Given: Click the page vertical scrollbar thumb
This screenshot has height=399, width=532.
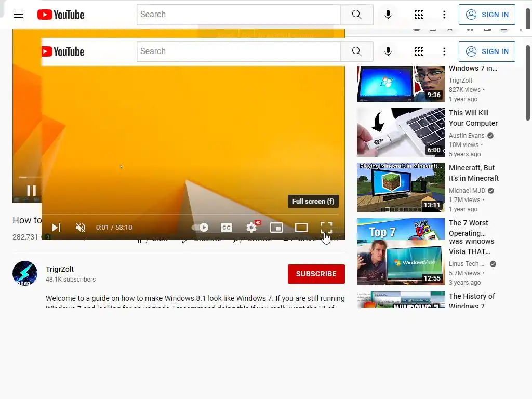Looking at the screenshot, I should 528,83.
